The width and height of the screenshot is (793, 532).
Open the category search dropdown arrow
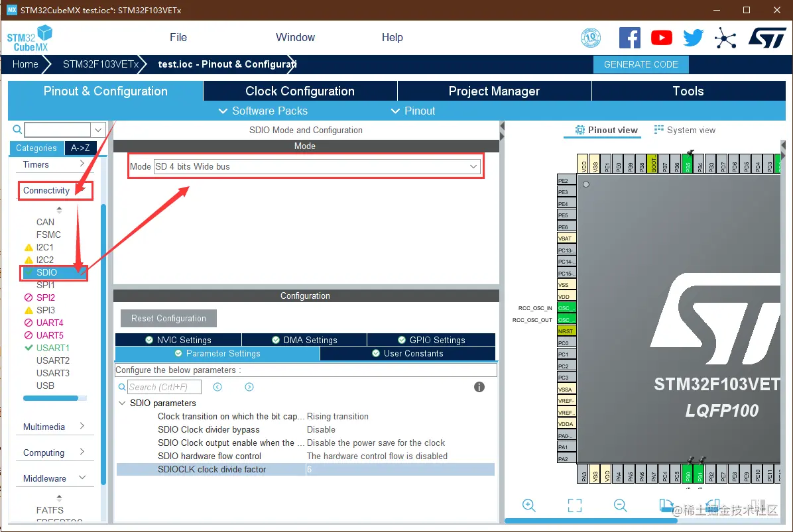click(x=98, y=130)
